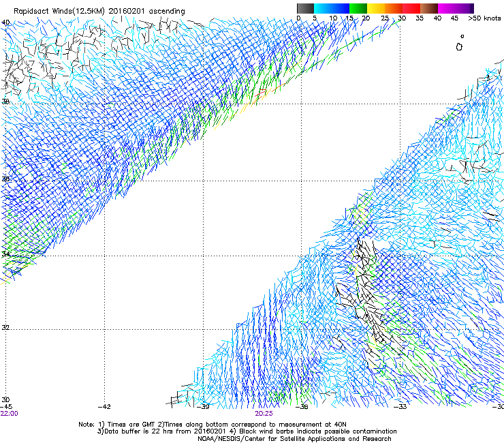Click the '-45' longitude label
This screenshot has height=443, width=504.
pos(6,407)
